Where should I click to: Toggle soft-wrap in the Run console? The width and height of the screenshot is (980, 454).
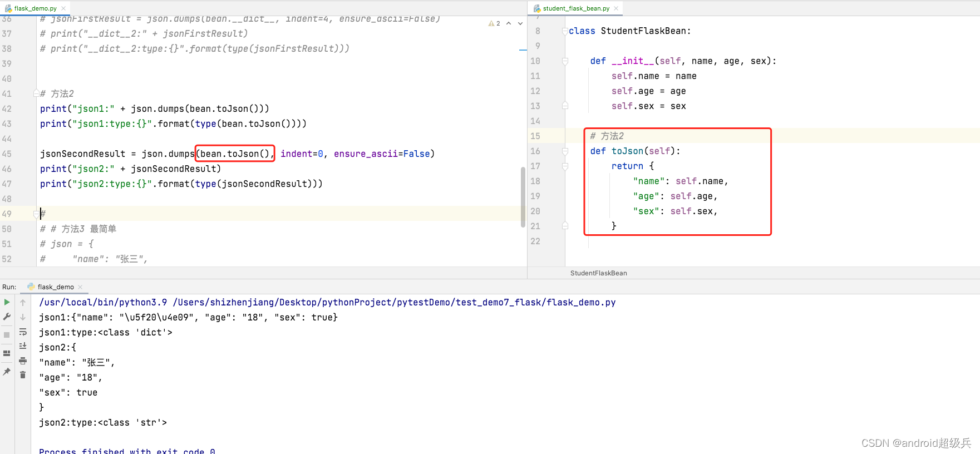click(23, 332)
